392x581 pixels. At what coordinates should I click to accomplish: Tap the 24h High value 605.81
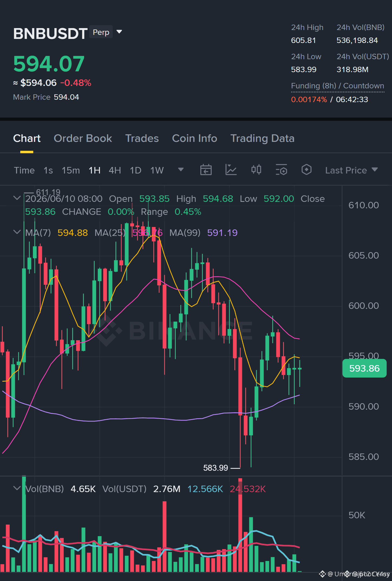(x=303, y=41)
